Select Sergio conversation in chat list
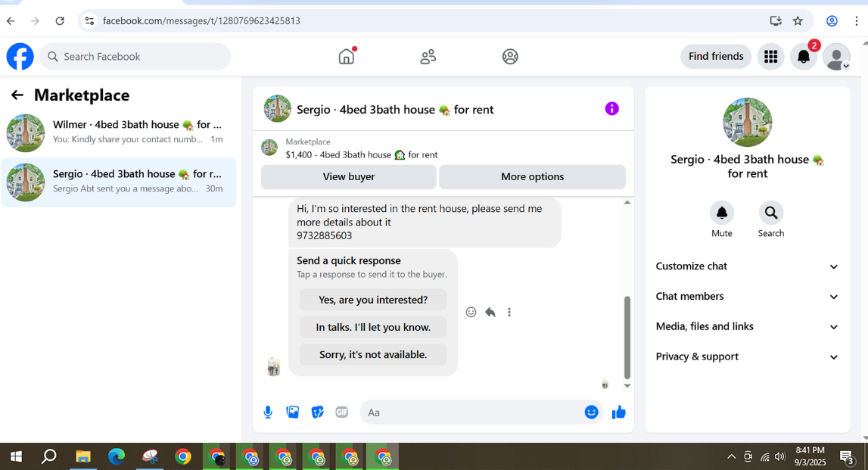This screenshot has width=868, height=470. 119,182
